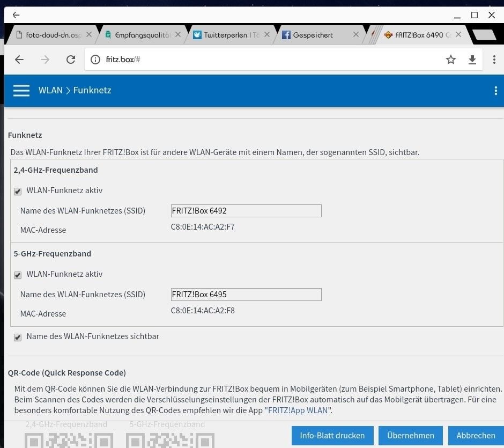The width and height of the screenshot is (504, 448).
Task: Switch to the Empfangsqualität tab
Action: (x=142, y=35)
